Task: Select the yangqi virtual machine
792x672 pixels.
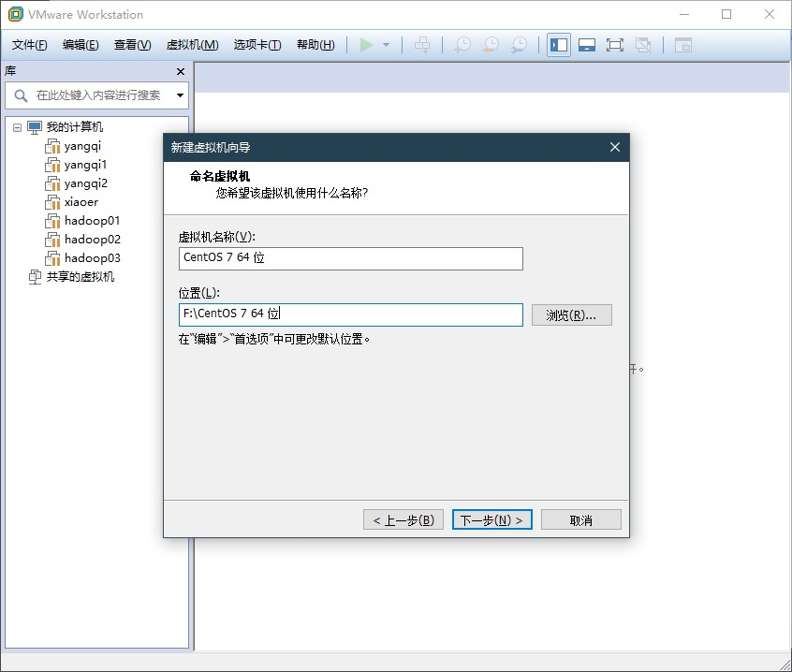Action: click(x=82, y=146)
